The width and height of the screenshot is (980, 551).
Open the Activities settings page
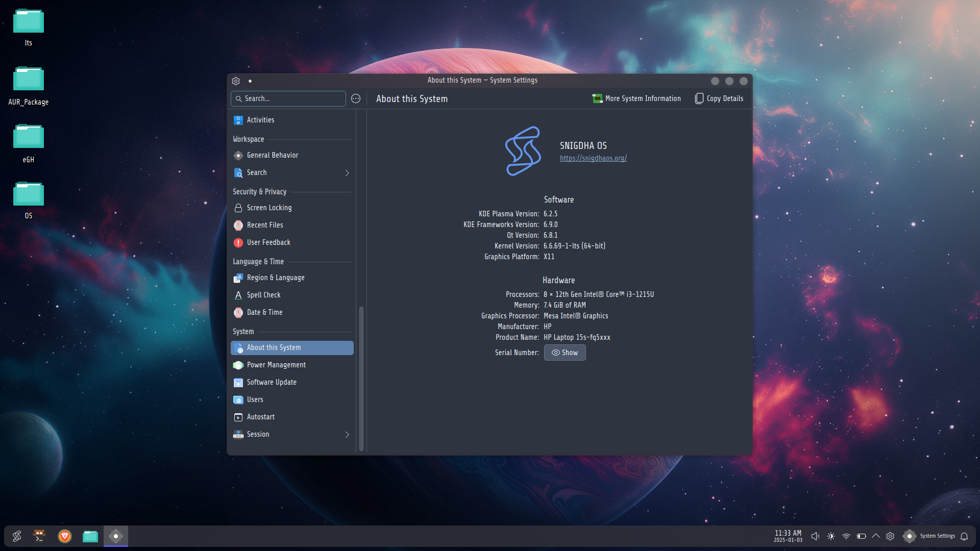[x=291, y=120]
